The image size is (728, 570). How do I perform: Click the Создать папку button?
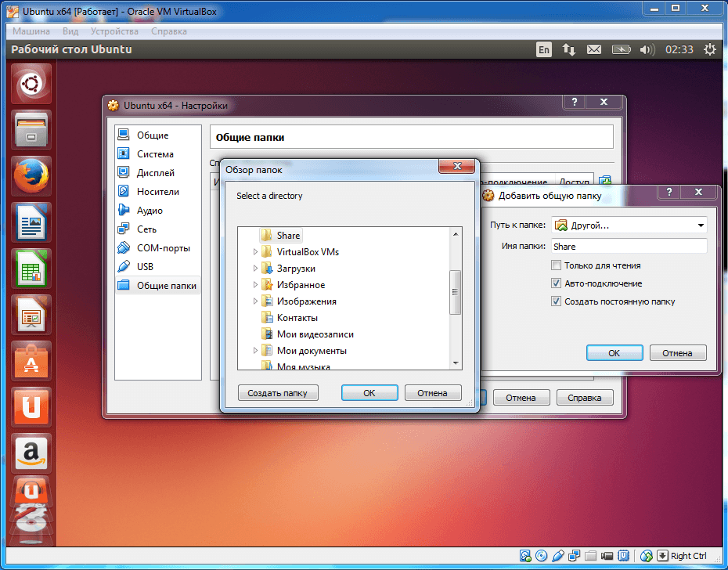278,393
